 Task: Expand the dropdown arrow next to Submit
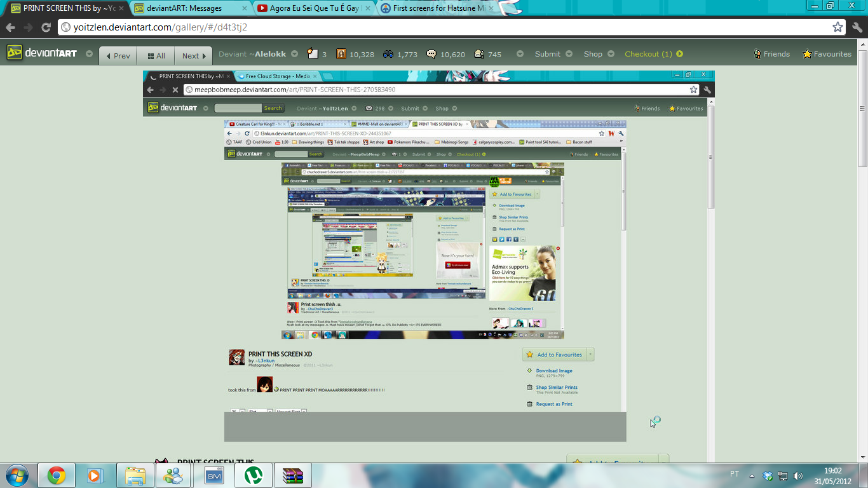click(569, 54)
